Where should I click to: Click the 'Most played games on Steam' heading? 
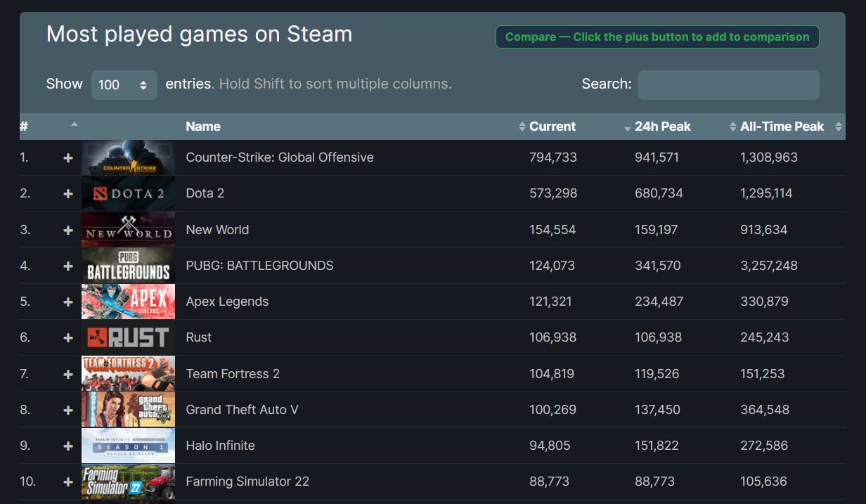199,34
